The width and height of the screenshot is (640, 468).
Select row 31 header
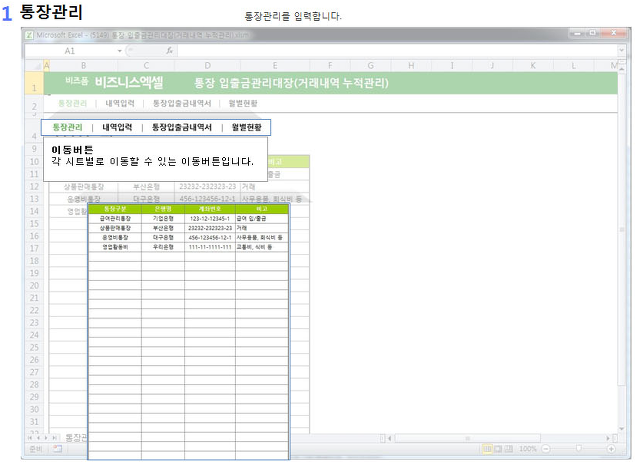[34, 421]
